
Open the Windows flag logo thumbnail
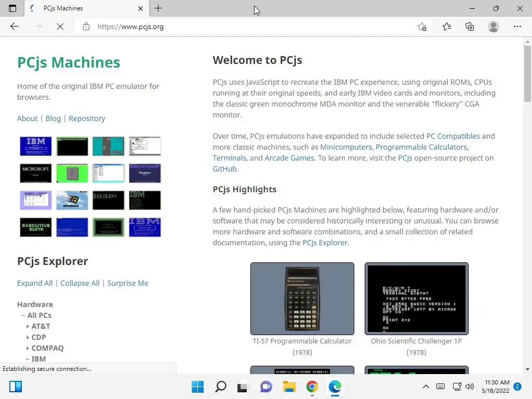pos(72,200)
